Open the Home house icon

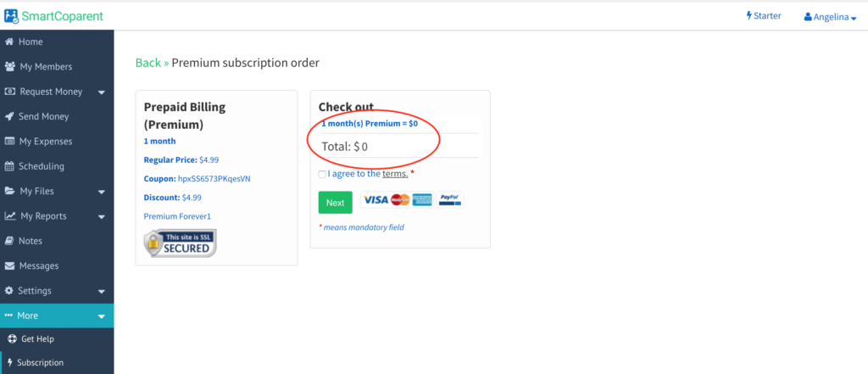(8, 42)
